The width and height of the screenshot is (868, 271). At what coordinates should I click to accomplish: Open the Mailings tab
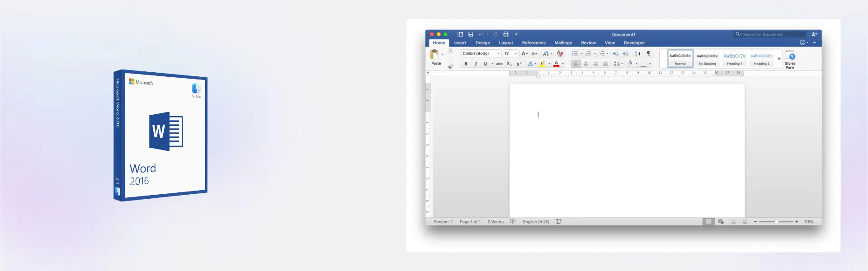tap(563, 43)
